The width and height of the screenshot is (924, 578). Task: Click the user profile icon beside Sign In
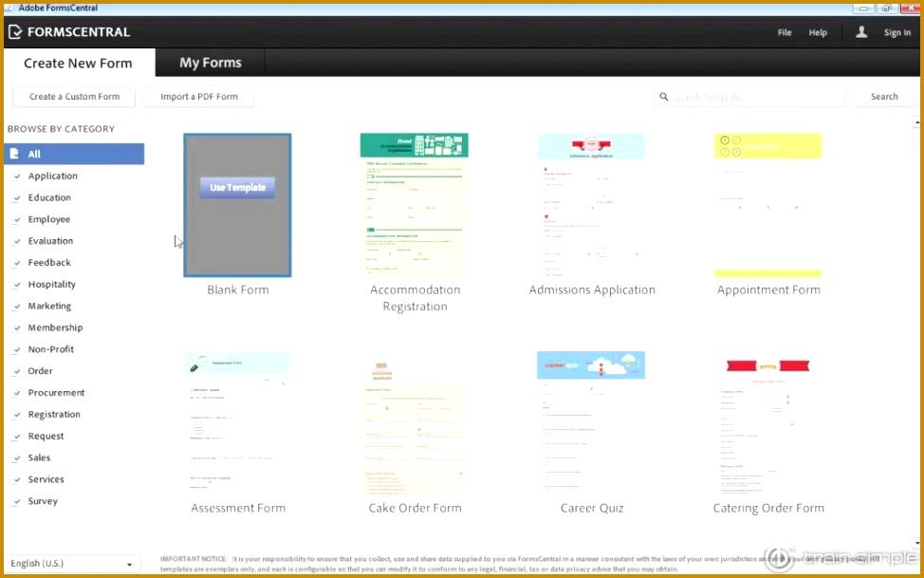(x=861, y=31)
